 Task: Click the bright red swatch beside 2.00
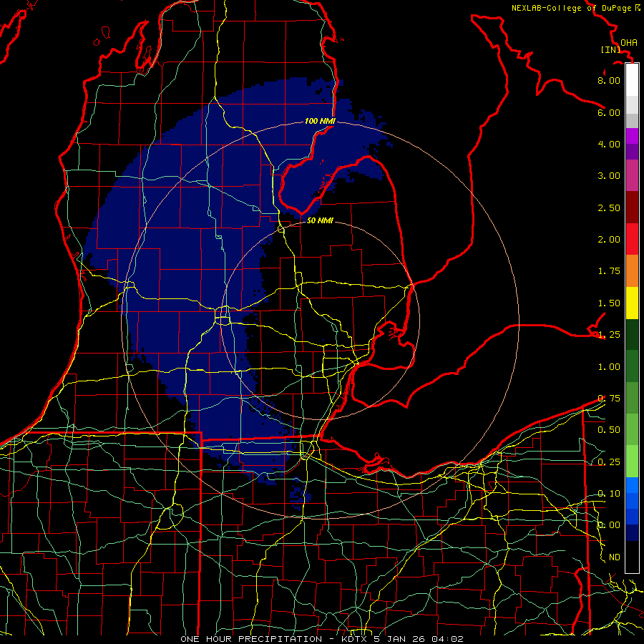tap(632, 239)
